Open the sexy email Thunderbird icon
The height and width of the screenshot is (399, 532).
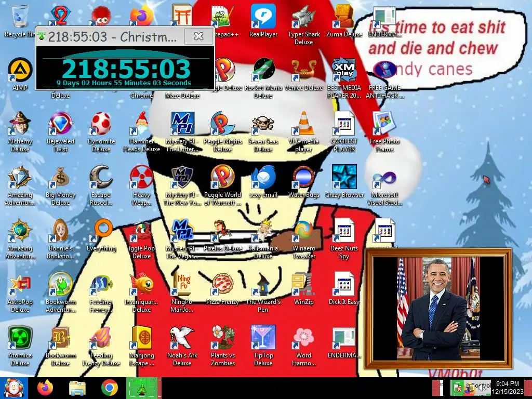263,182
